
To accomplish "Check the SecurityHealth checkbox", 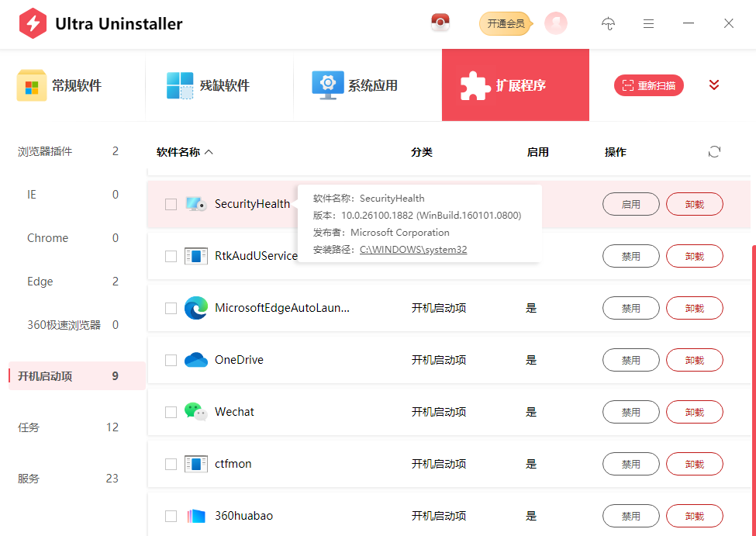I will [x=171, y=204].
